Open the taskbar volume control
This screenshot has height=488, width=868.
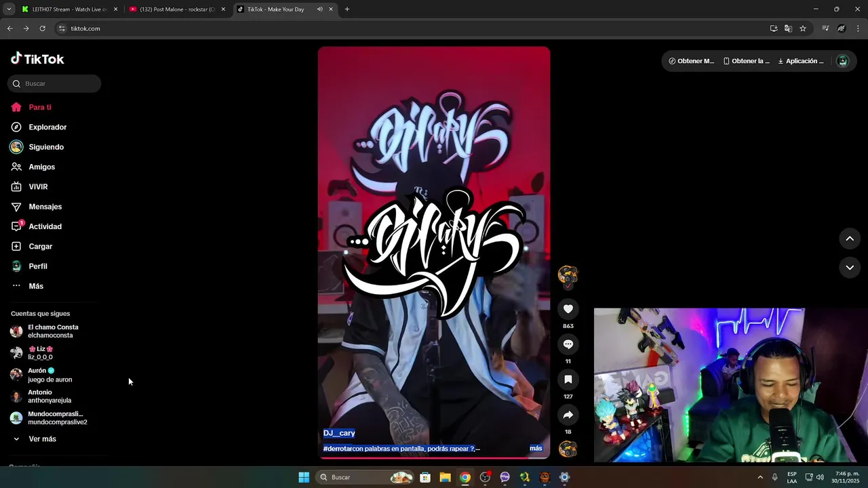click(x=820, y=477)
